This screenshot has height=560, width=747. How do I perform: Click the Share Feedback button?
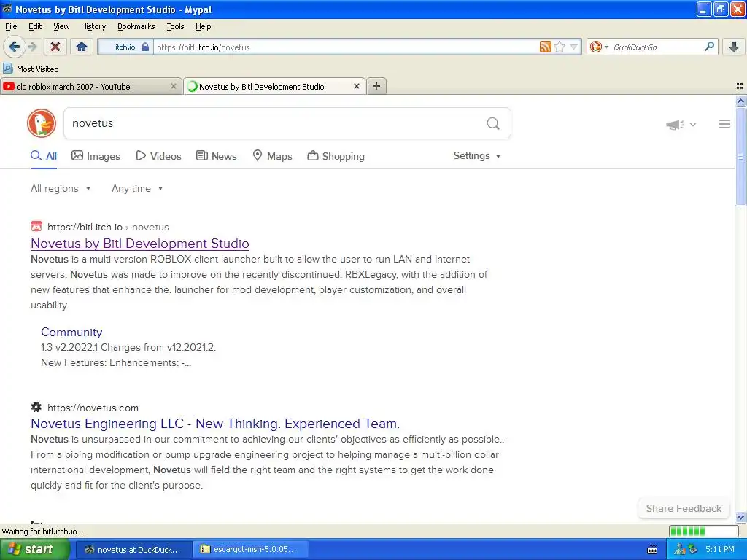tap(684, 508)
